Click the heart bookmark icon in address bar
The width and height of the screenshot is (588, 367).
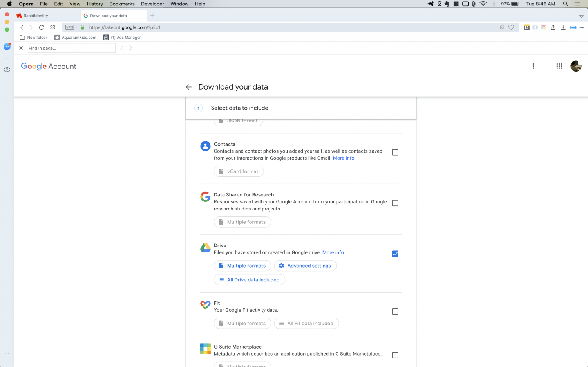tap(511, 27)
